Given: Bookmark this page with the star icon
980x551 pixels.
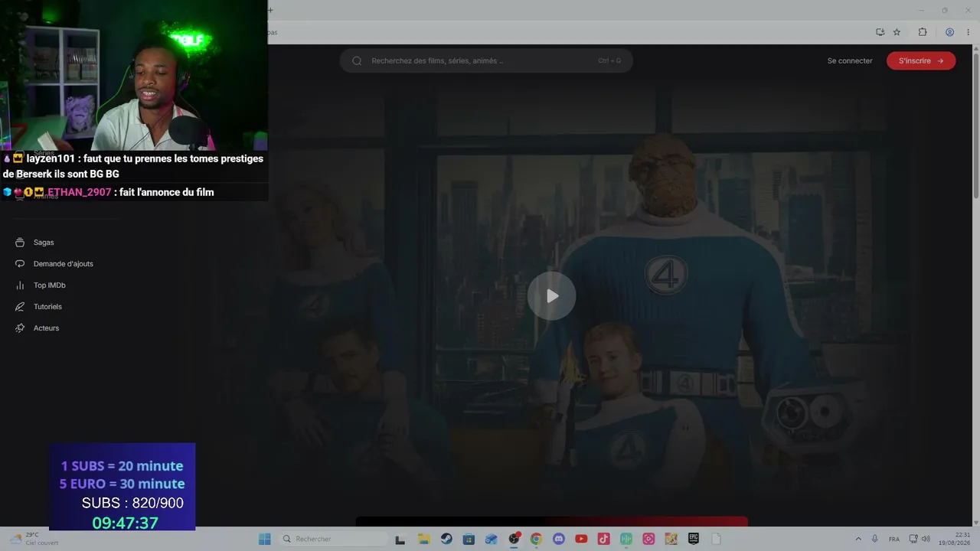Looking at the screenshot, I should 897,32.
